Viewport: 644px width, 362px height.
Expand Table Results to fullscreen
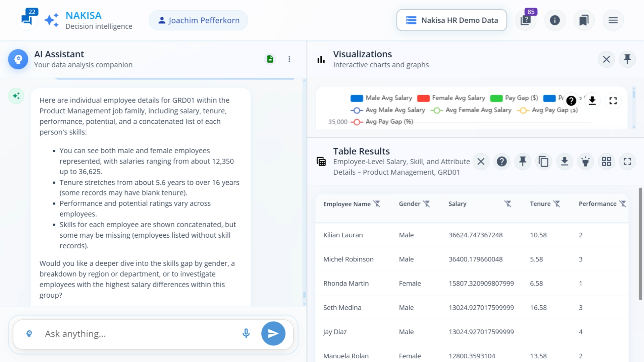pyautogui.click(x=628, y=162)
